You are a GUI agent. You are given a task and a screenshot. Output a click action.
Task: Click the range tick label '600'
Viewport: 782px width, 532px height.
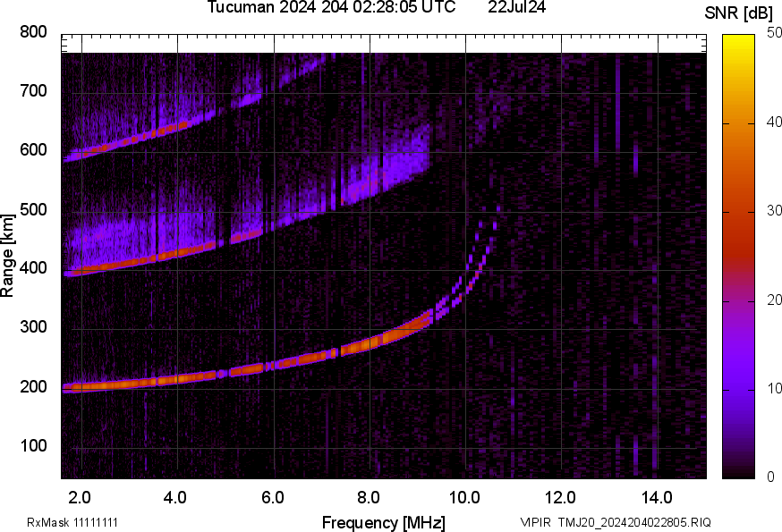click(33, 150)
